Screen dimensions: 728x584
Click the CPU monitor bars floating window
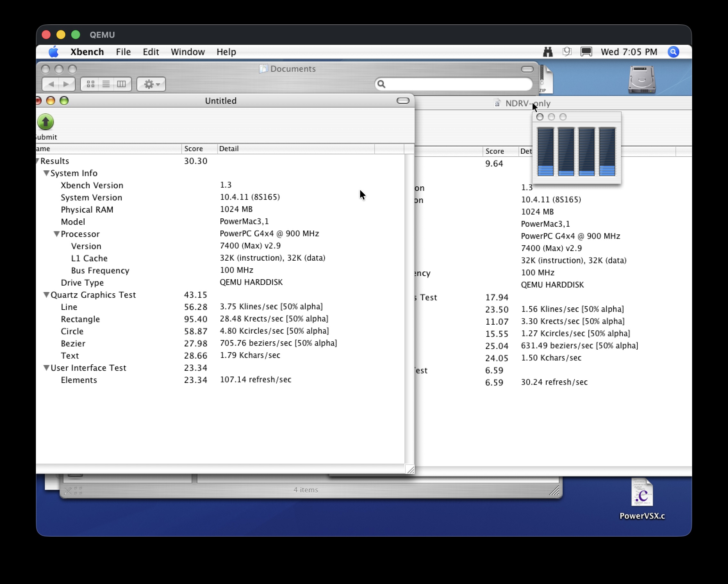pyautogui.click(x=576, y=151)
